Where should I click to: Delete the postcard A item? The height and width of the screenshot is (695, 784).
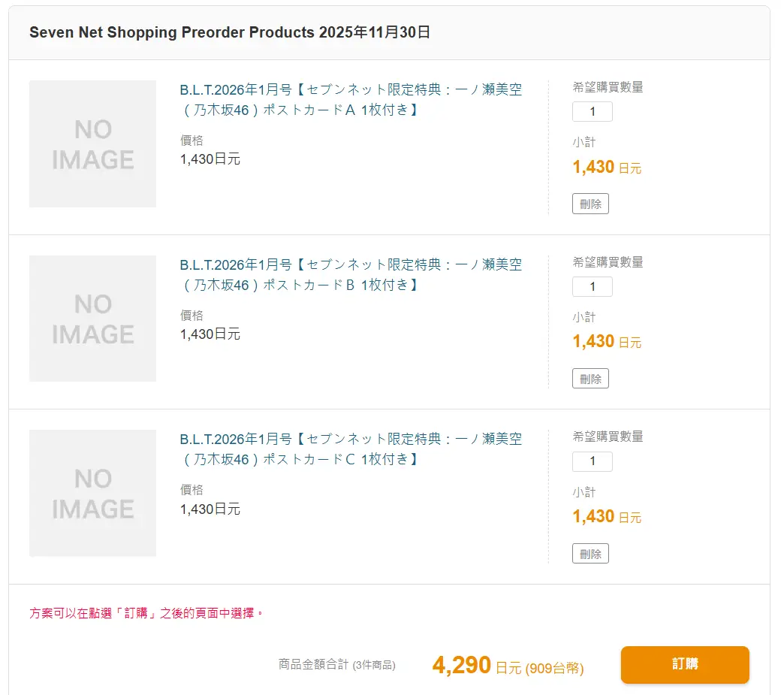point(590,204)
